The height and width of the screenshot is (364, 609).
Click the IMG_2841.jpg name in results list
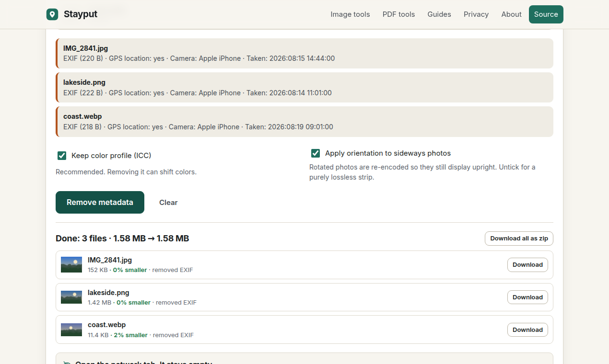pos(110,260)
